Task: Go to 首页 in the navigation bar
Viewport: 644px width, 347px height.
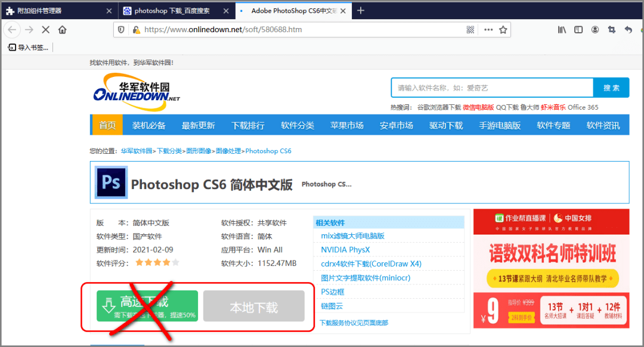Action: pos(107,125)
